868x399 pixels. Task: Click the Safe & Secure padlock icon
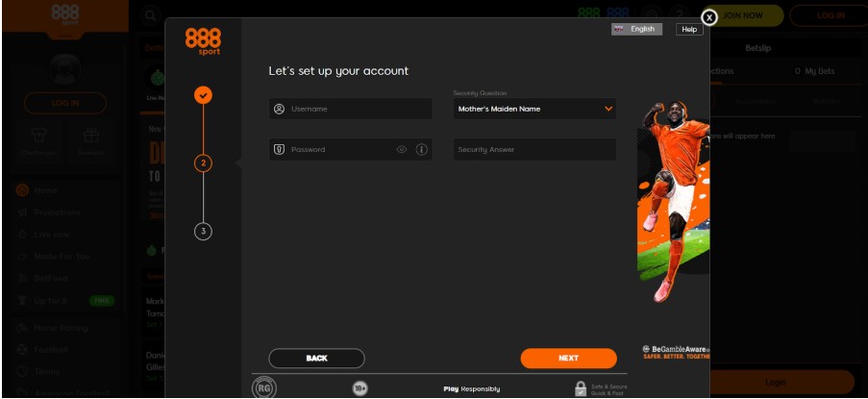pyautogui.click(x=581, y=388)
